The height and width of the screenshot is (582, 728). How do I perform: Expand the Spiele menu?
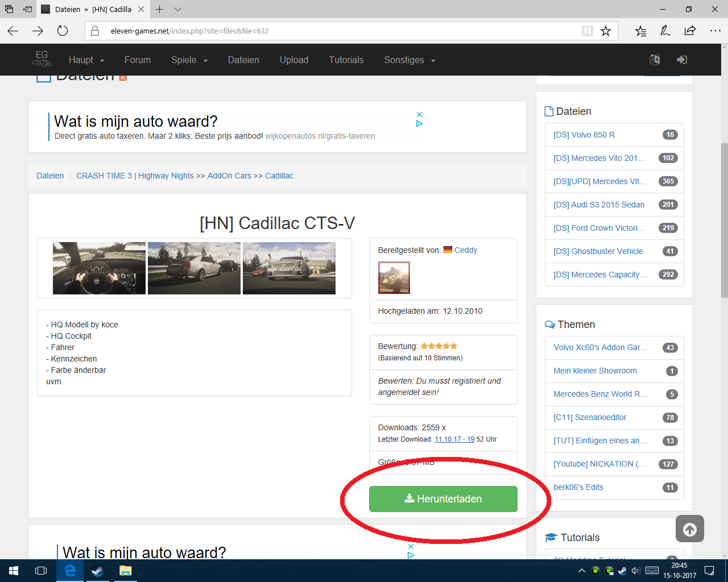coord(189,60)
